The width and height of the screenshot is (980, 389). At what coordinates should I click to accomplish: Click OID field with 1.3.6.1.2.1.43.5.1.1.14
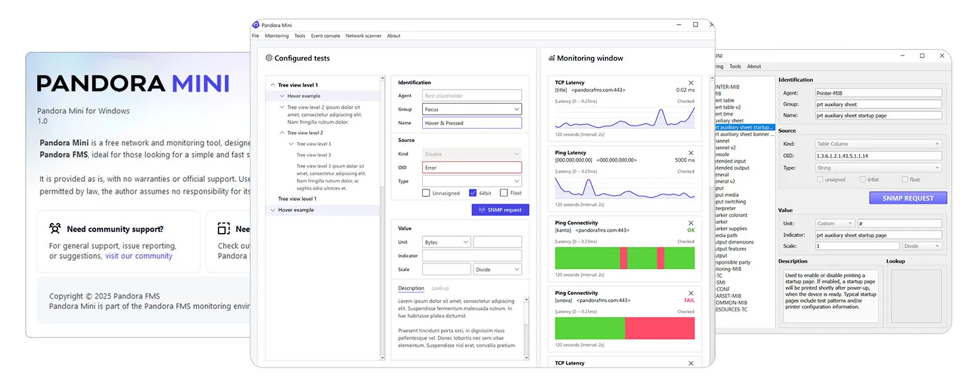pos(878,156)
